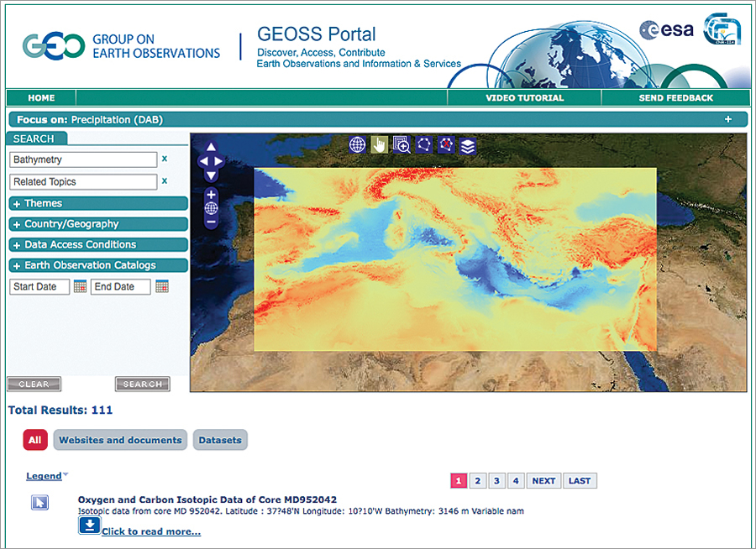Switch to the Datasets tab

220,439
